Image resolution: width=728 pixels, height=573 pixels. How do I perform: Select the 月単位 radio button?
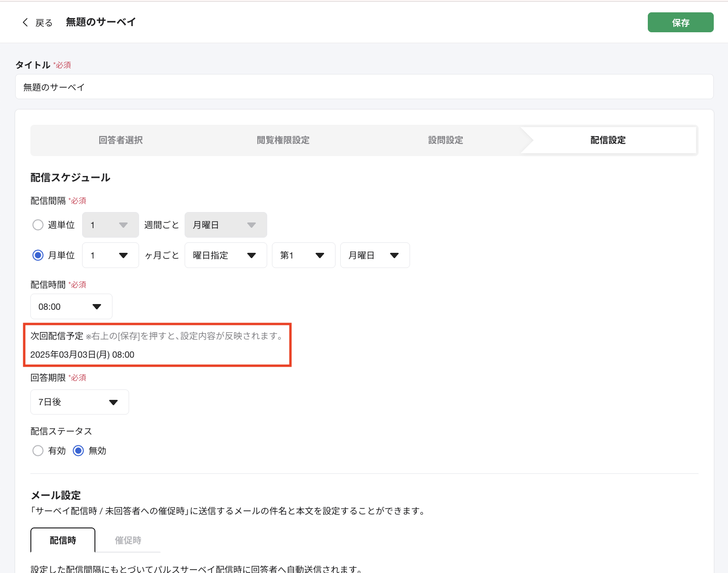tap(38, 255)
